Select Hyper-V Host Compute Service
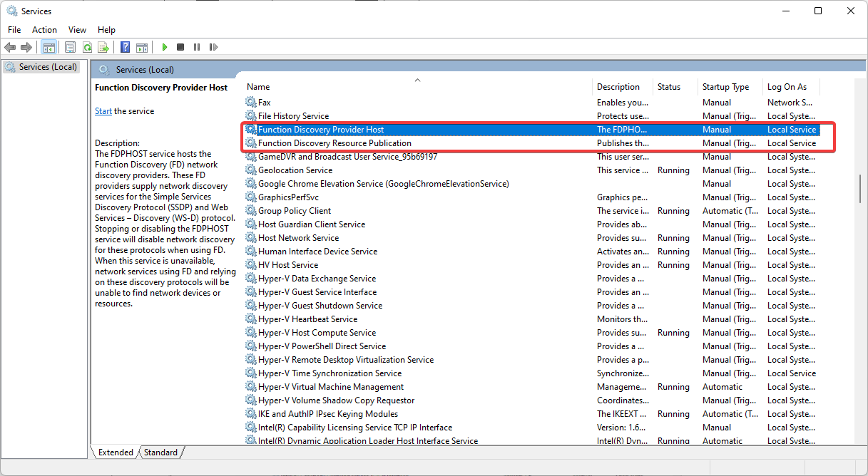This screenshot has height=476, width=868. tap(531, 333)
